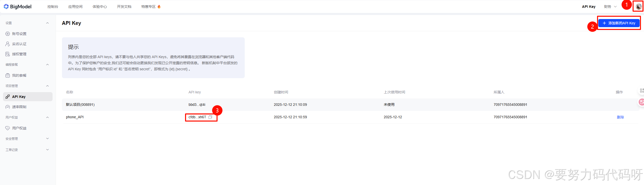Image resolution: width=644 pixels, height=185 pixels.
Task: Click the 速率限制 gauge icon
Action: [x=8, y=107]
